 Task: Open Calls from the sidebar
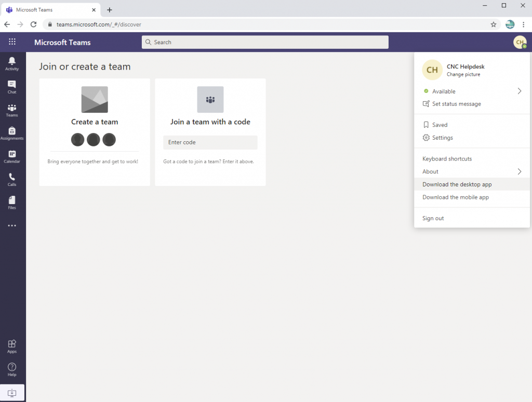[12, 179]
